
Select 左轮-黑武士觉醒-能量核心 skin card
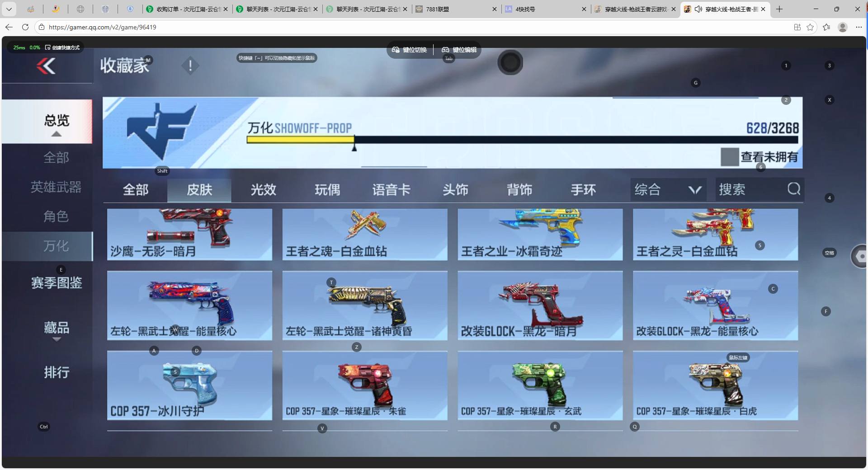[189, 305]
